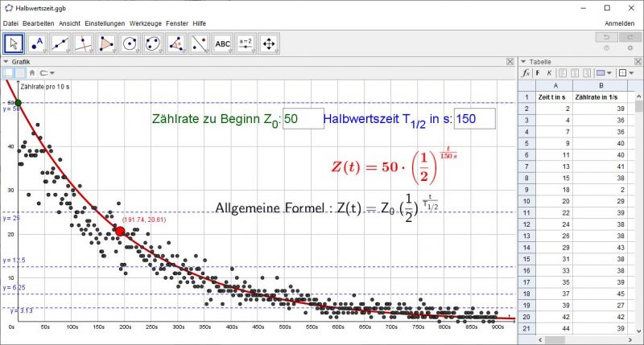
Task: Click the Tabelle scroll up arrow
Action: (639, 96)
